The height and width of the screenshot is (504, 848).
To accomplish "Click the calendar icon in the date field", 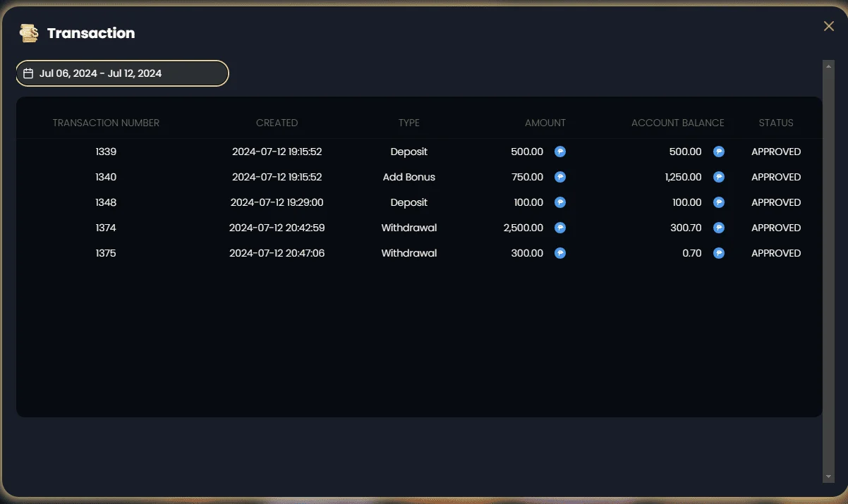I will coord(28,73).
